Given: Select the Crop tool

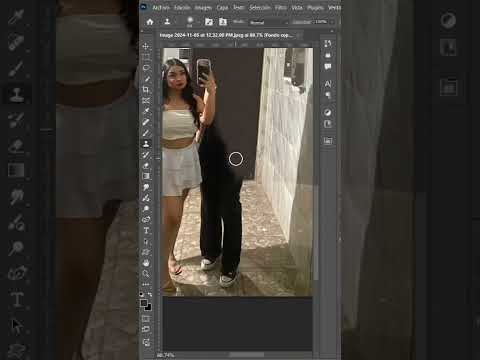Looking at the screenshot, I should click(146, 89).
